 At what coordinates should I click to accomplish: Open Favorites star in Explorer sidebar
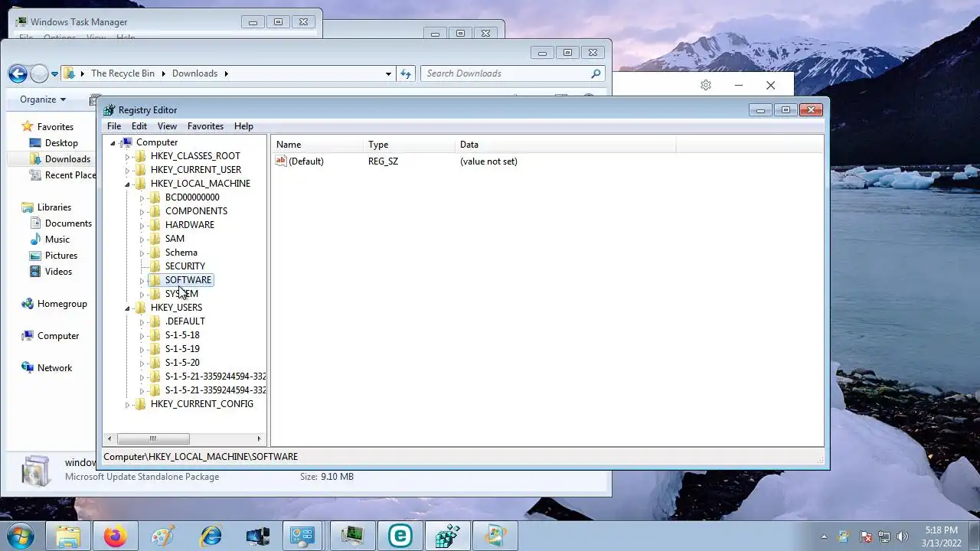tap(28, 127)
